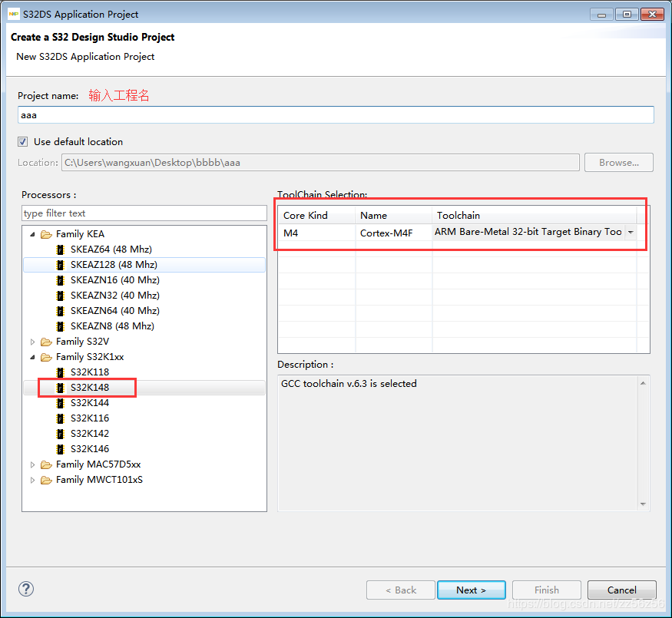The width and height of the screenshot is (672, 618).
Task: Click the S32DS icon in the title bar
Action: pyautogui.click(x=12, y=13)
